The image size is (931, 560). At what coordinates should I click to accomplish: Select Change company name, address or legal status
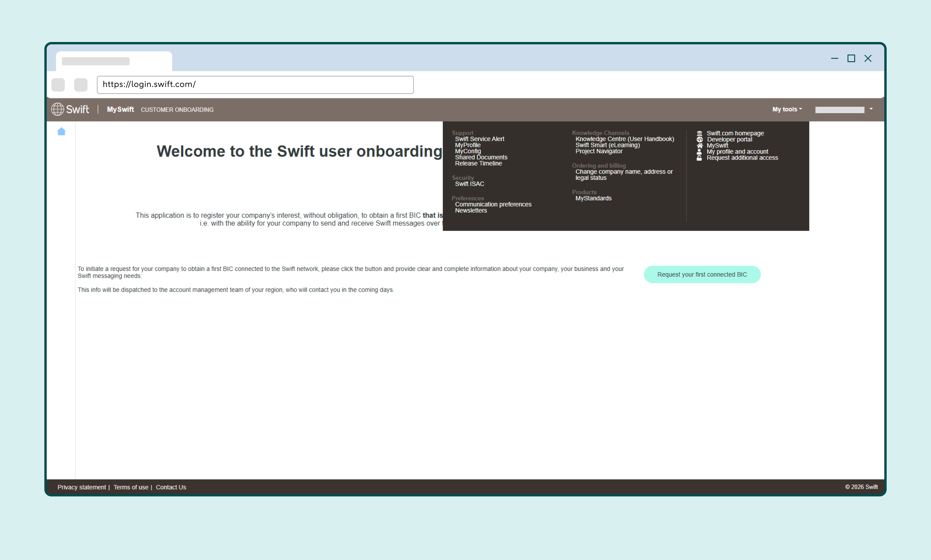tap(624, 174)
